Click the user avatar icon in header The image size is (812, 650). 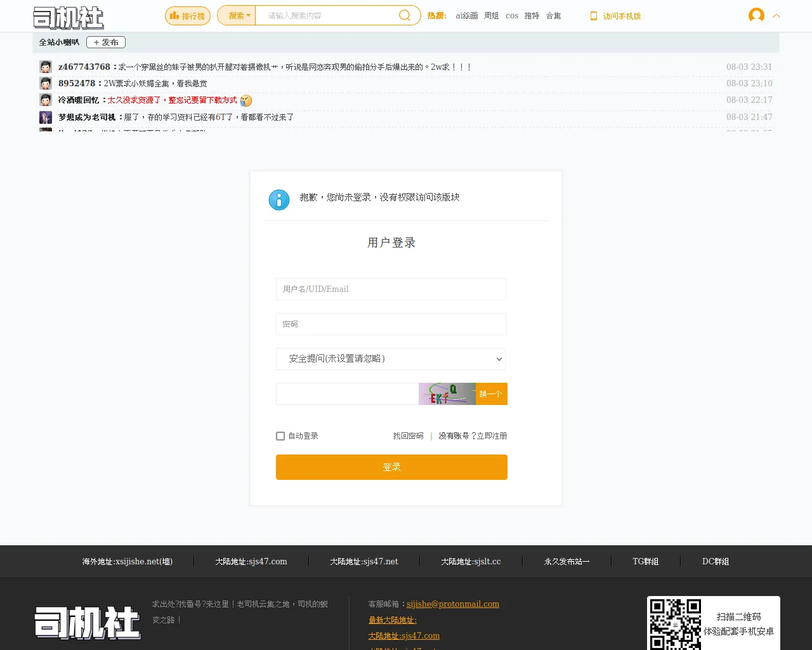tap(756, 15)
